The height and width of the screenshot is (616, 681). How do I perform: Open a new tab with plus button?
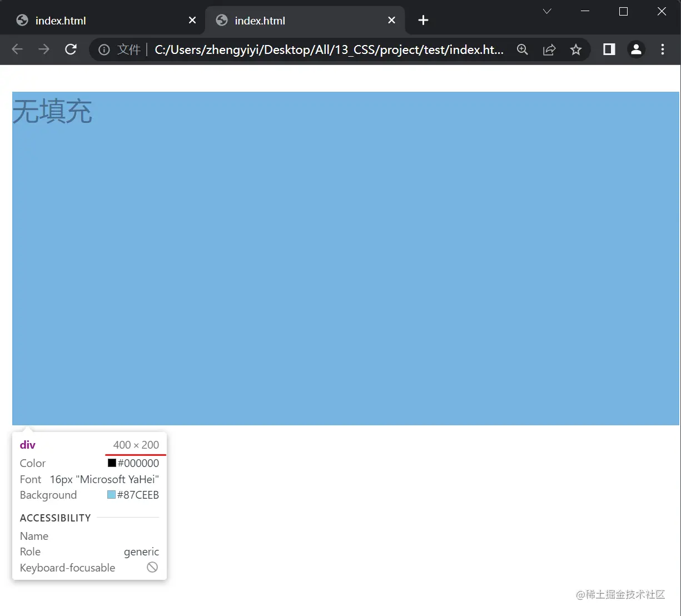click(x=423, y=20)
